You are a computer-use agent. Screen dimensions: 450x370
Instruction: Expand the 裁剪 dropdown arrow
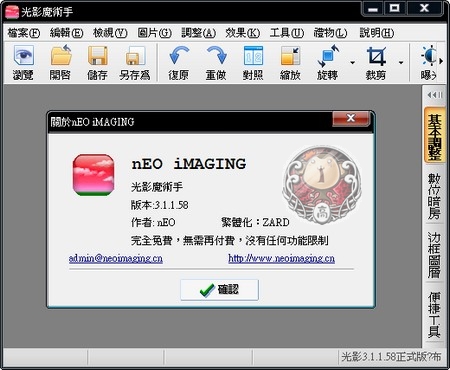pyautogui.click(x=401, y=62)
